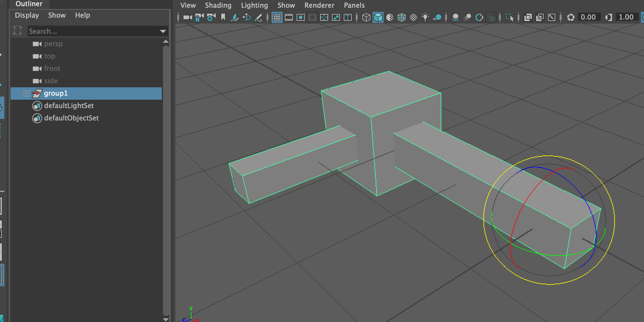The image size is (644, 322).
Task: Select the Wireframe display mode icon
Action: [x=367, y=18]
